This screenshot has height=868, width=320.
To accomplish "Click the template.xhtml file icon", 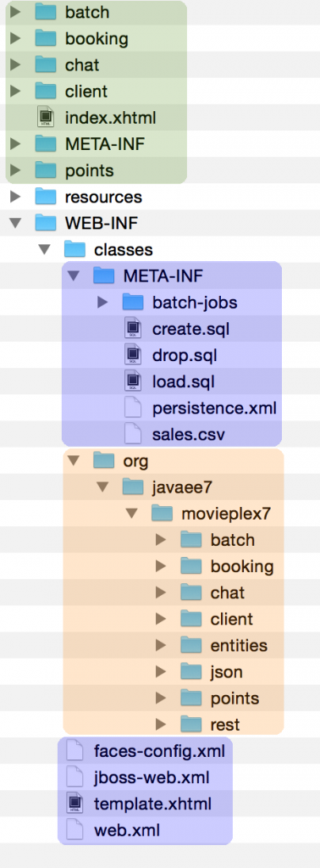I will tap(74, 804).
